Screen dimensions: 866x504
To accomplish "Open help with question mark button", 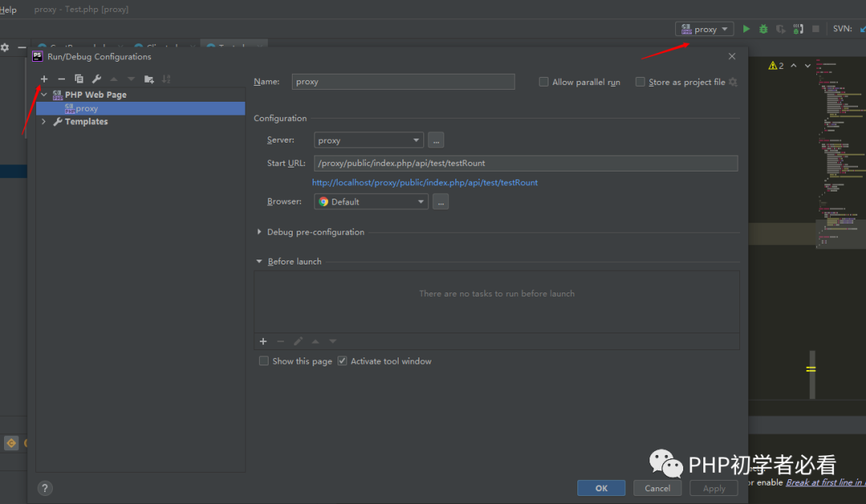I will tap(45, 488).
